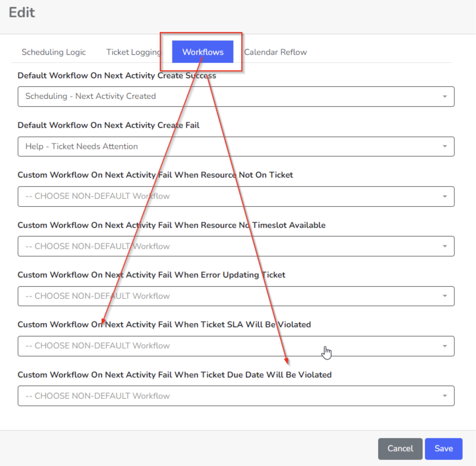Click the caret arrow on Create Fail dropdown
The height and width of the screenshot is (466, 476).
pyautogui.click(x=445, y=146)
